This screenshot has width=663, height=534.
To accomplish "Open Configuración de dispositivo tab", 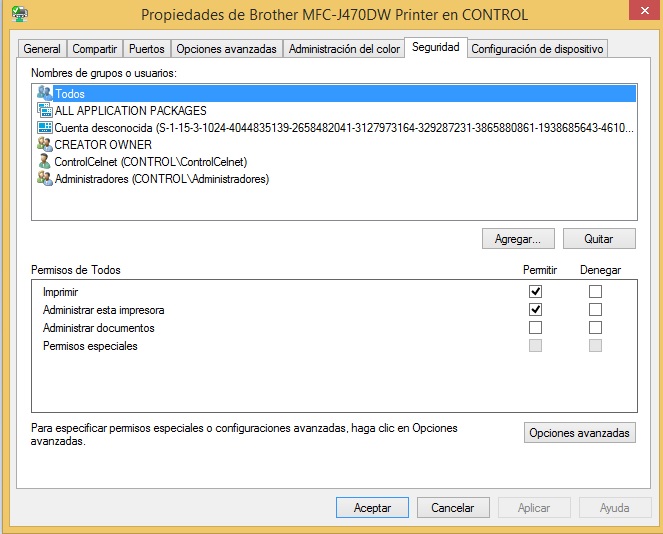I will point(537,49).
